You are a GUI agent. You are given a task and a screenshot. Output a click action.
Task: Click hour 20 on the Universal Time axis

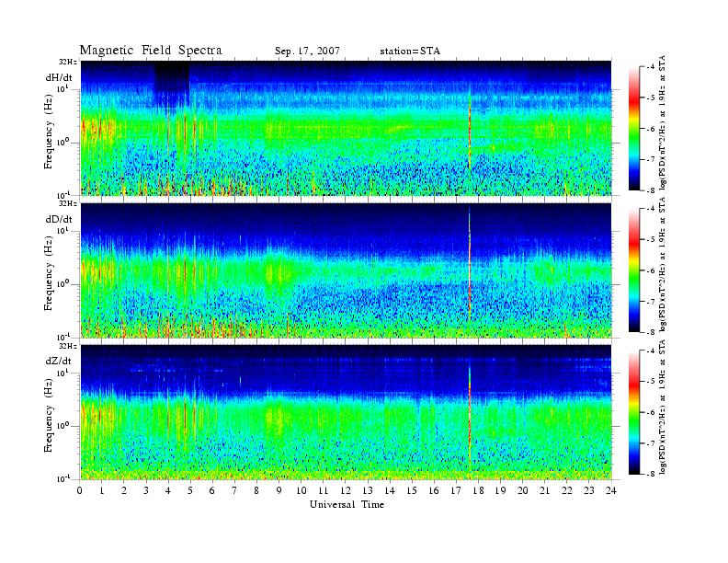click(522, 490)
